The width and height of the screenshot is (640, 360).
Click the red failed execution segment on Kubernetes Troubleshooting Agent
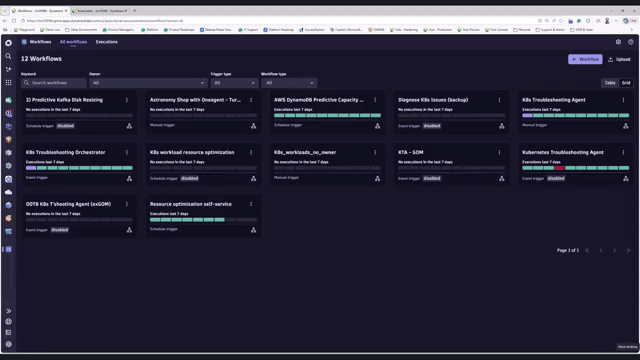560,168
